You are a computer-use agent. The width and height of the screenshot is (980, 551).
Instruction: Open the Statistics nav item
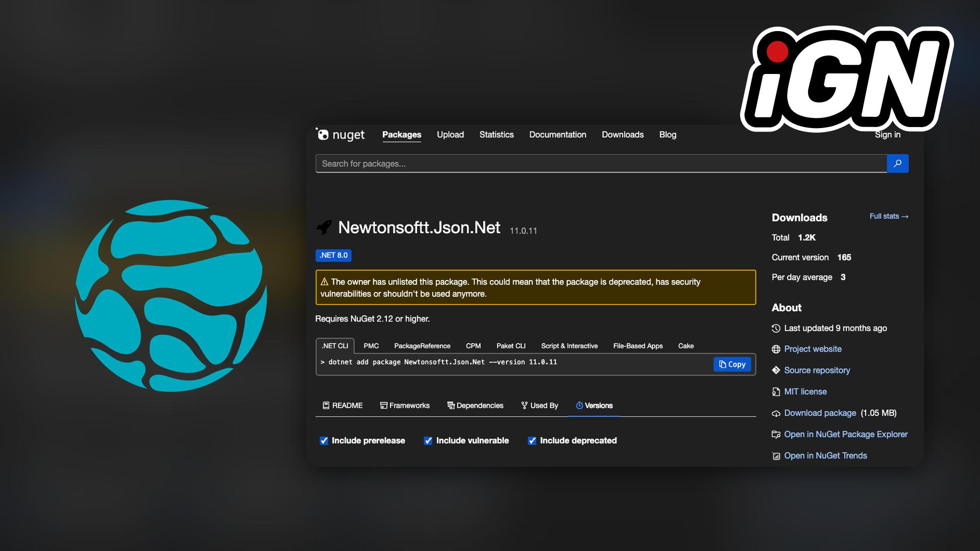pyautogui.click(x=496, y=135)
